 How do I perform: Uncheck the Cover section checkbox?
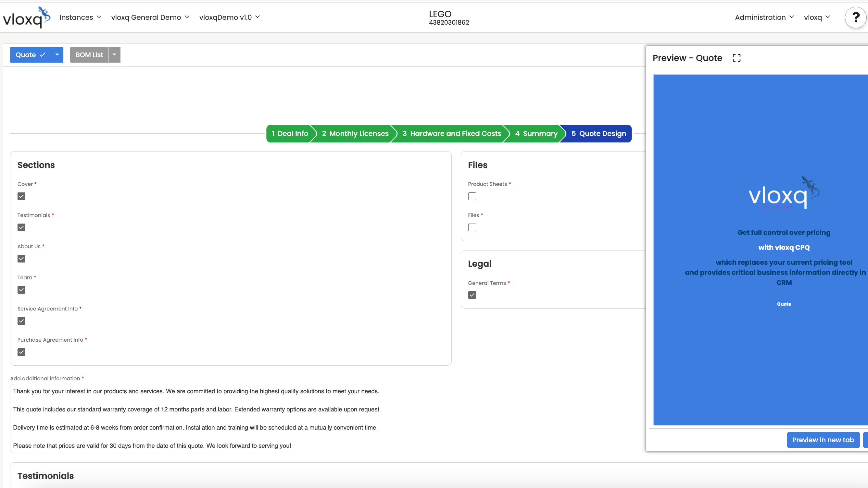[21, 196]
